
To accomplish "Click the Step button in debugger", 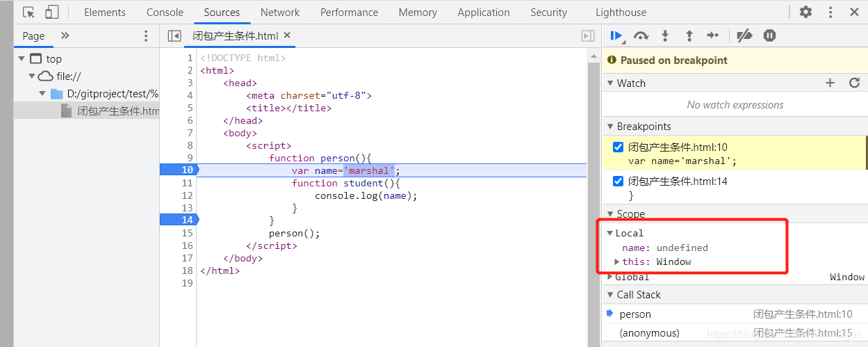I will (x=713, y=35).
